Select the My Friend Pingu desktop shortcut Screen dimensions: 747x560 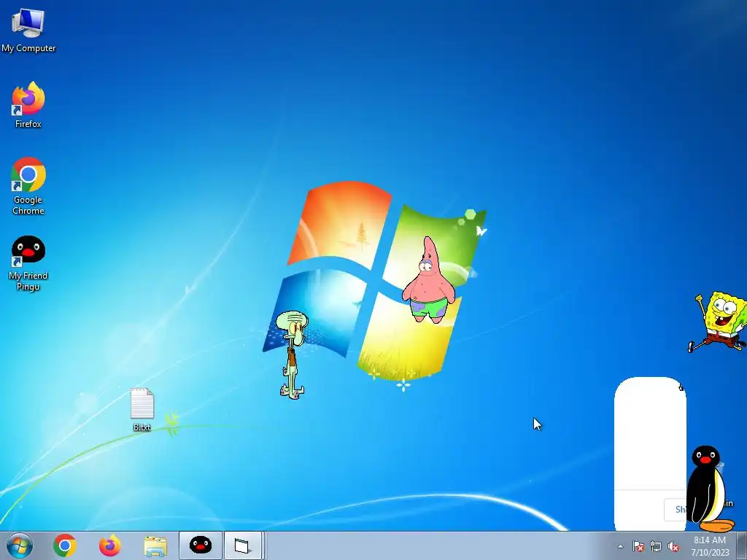28,262
